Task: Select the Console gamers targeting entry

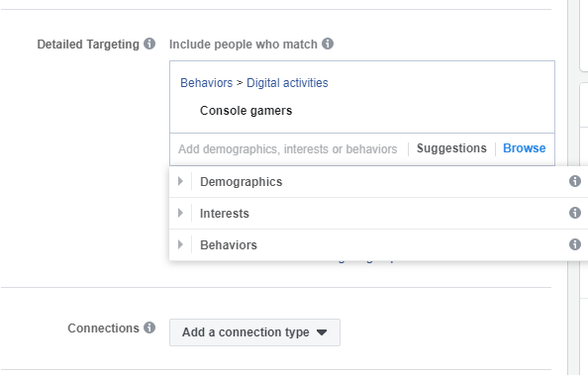Action: [x=245, y=111]
